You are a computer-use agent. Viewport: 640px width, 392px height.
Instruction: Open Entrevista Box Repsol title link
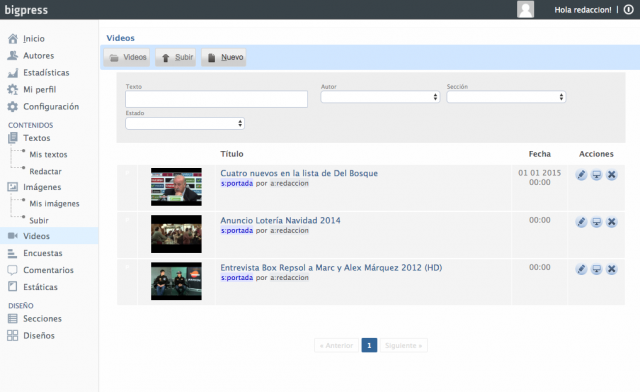(x=331, y=267)
